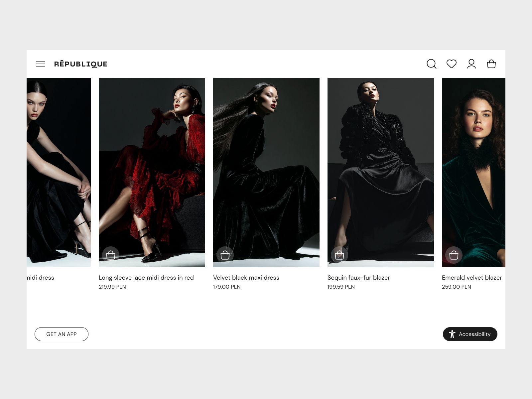Open 'Emerald velvet blazer' title link
This screenshot has height=399, width=532.
click(x=471, y=278)
